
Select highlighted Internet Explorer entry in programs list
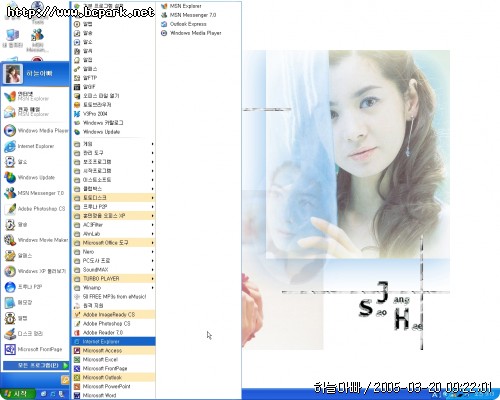point(114,341)
